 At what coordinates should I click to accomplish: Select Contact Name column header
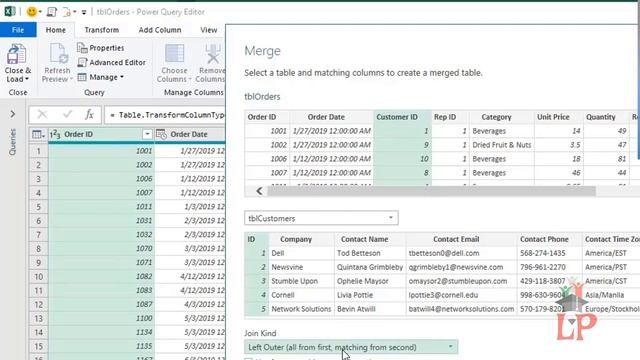point(370,239)
